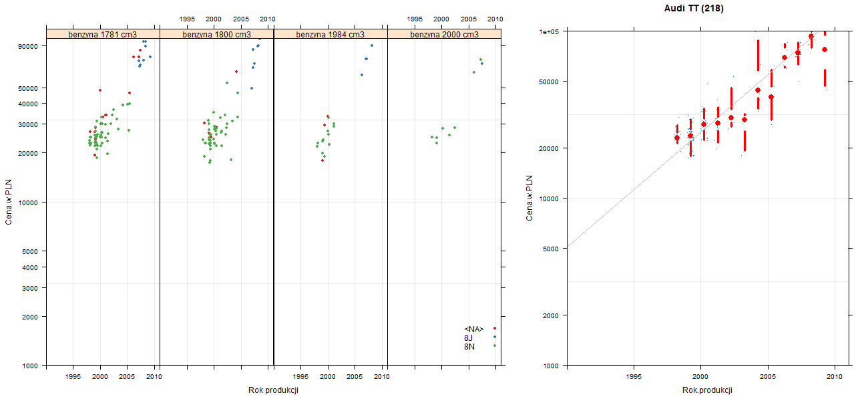
Task: Click year 2010 below the 1984 cm3 panel
Action: pos(381,377)
